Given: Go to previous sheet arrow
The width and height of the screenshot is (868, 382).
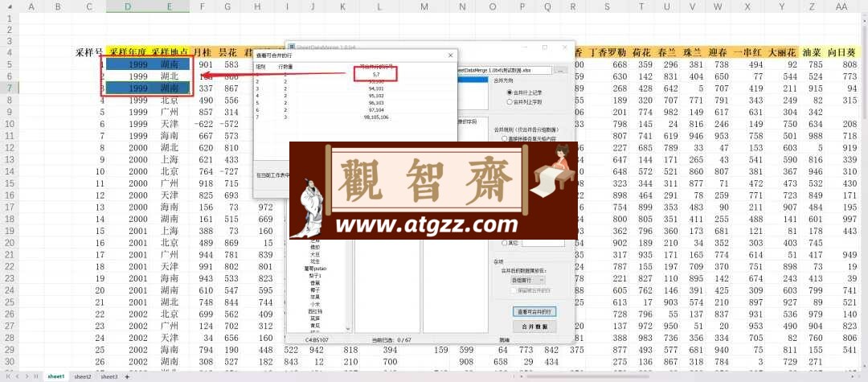Looking at the screenshot, I should [x=17, y=376].
